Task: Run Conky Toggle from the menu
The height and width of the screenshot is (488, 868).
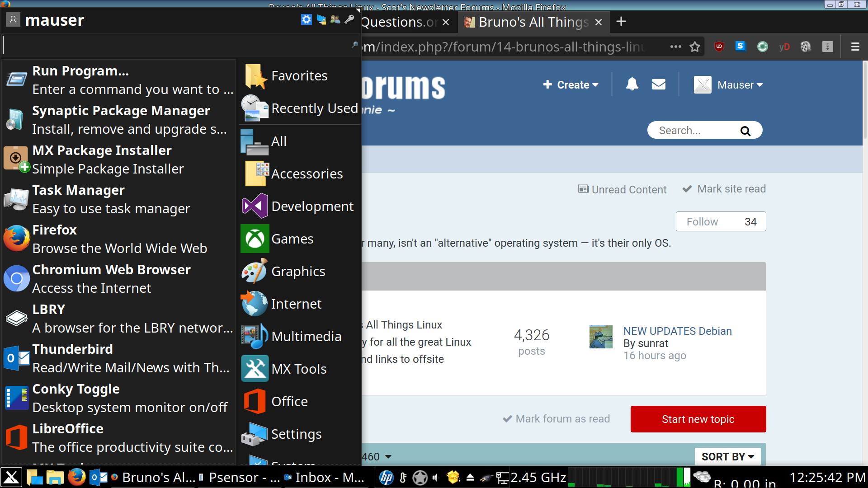Action: point(119,398)
